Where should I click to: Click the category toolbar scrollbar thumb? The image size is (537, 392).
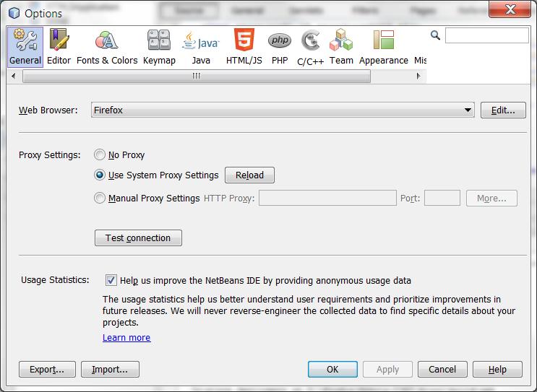197,77
